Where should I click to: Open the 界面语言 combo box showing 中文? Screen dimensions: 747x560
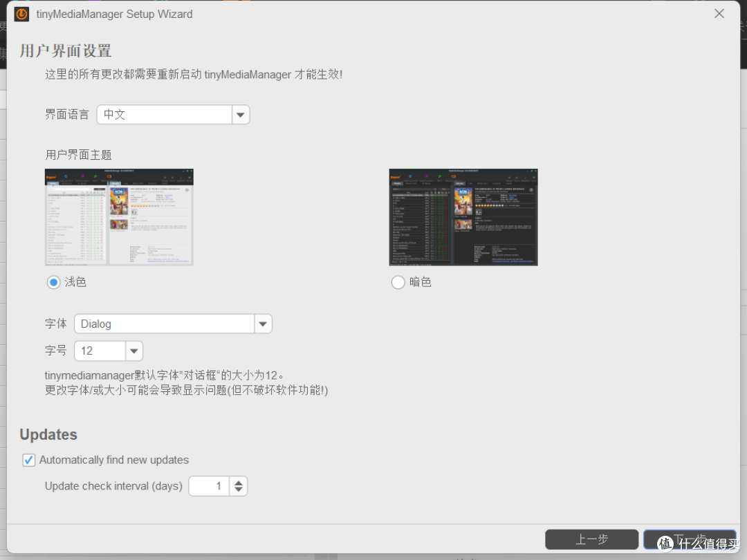tap(164, 115)
